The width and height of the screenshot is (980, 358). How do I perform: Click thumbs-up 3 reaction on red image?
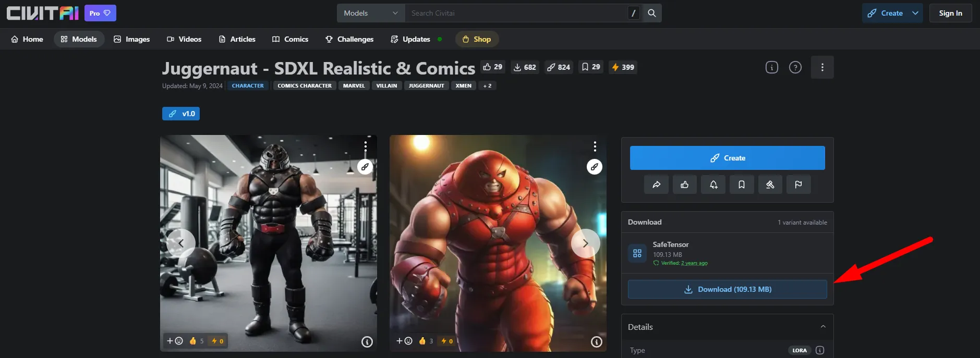[426, 341]
